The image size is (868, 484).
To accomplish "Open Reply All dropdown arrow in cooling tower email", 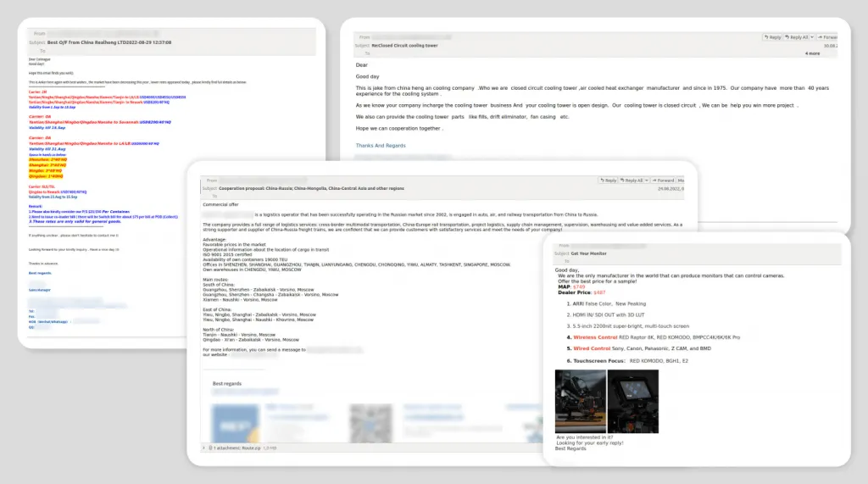I will (x=811, y=37).
